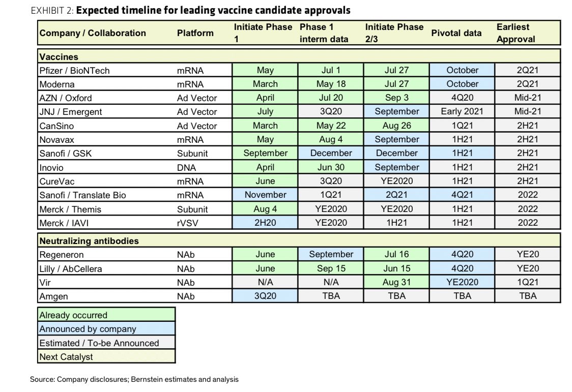Click the 'Next Catalyst' legend entry
572x392 pixels.
106,357
